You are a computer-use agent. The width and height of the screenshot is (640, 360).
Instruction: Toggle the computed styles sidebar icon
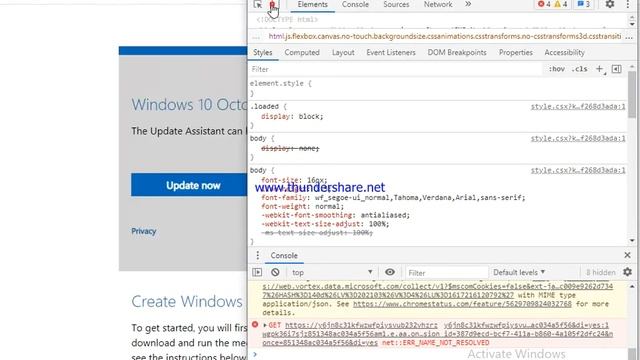point(616,69)
